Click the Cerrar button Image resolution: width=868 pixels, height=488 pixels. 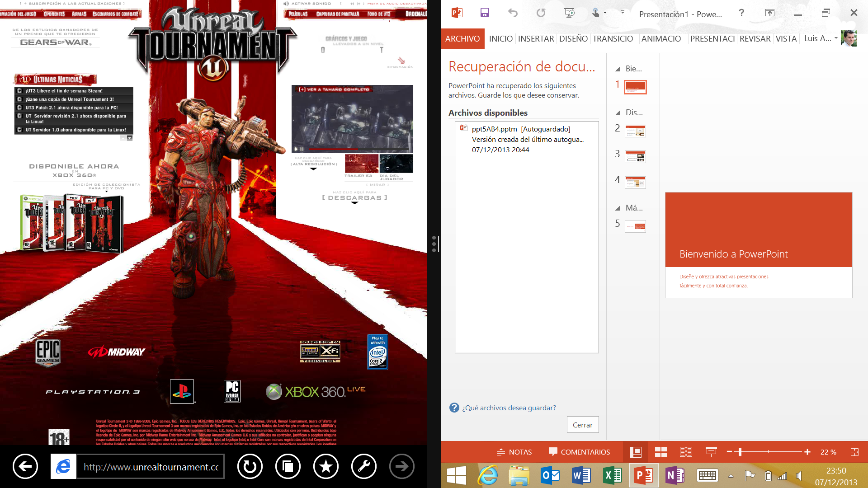582,425
